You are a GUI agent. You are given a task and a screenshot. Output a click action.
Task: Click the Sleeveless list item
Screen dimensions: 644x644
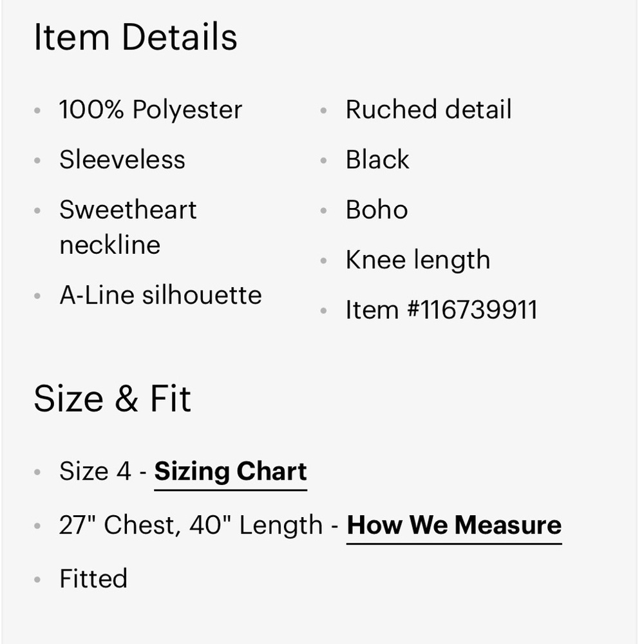pyautogui.click(x=122, y=160)
